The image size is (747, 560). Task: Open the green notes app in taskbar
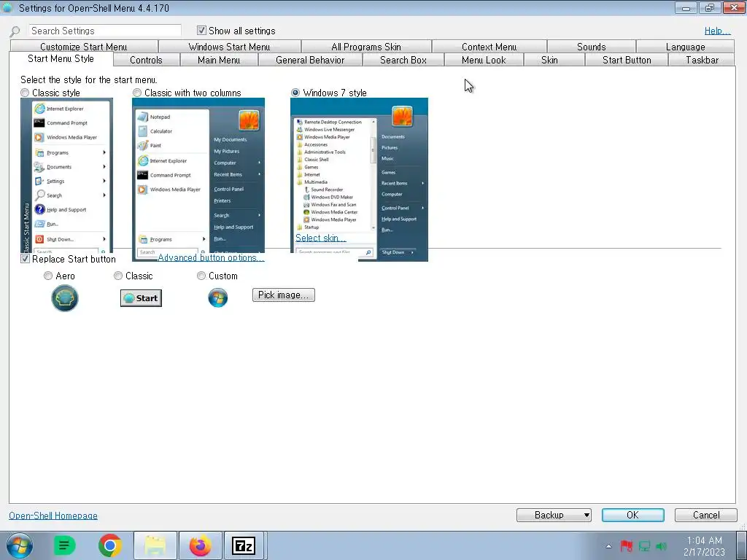pyautogui.click(x=65, y=545)
